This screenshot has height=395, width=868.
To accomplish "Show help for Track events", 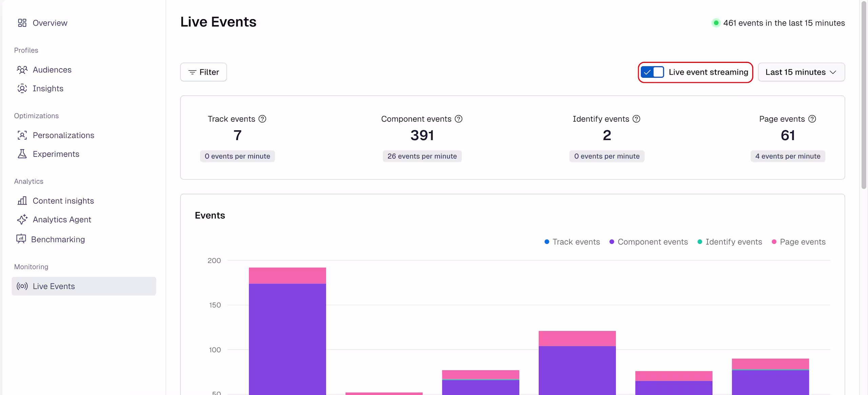I will pos(262,119).
